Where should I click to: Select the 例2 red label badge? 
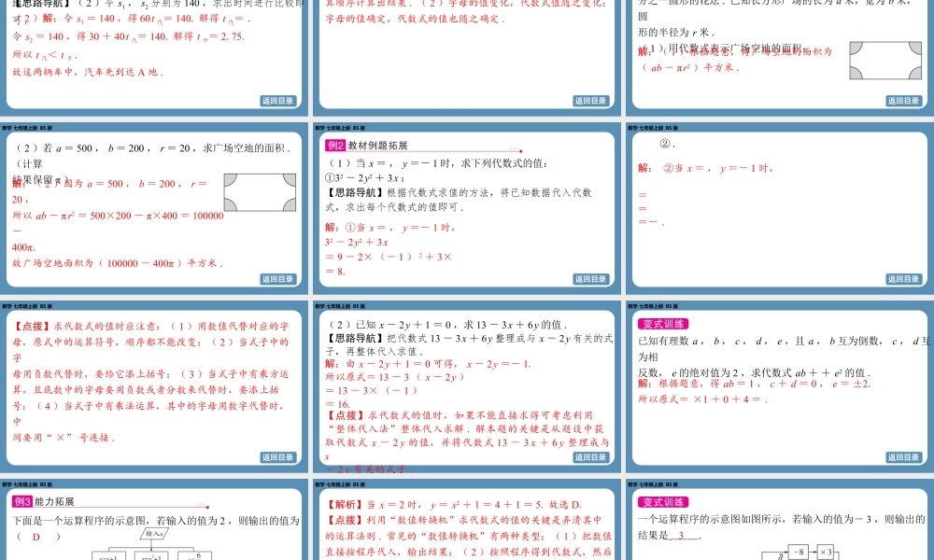click(x=335, y=145)
